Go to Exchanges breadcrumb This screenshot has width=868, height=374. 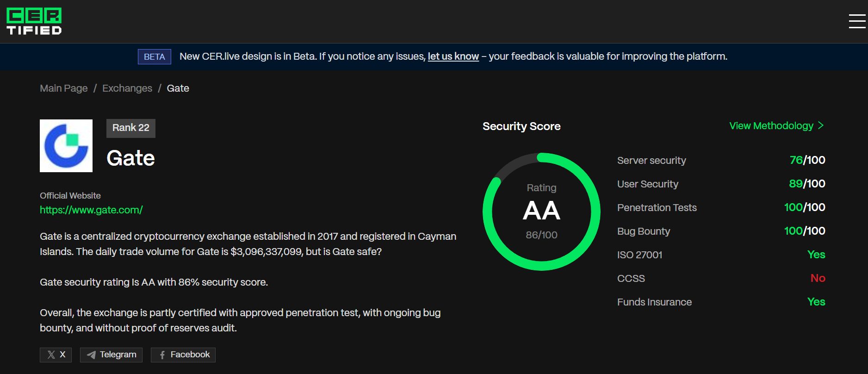pyautogui.click(x=127, y=88)
